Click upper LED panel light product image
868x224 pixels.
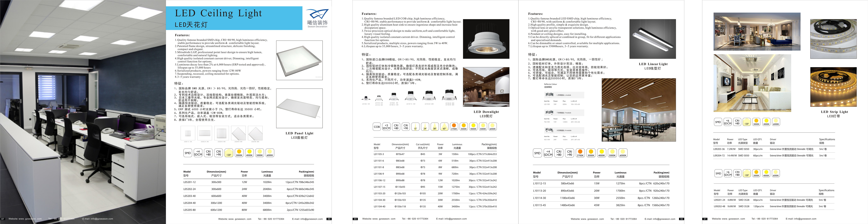(299, 60)
